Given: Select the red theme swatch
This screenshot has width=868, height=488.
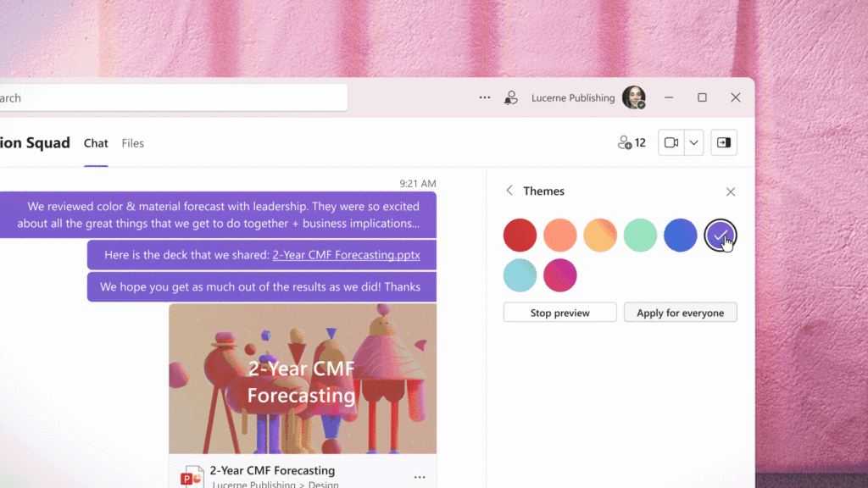Looking at the screenshot, I should point(520,235).
